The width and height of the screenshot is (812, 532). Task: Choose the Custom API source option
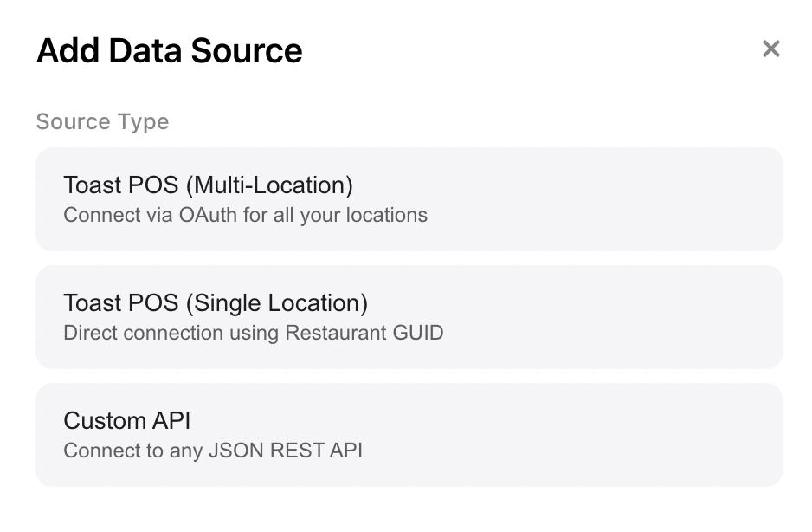[409, 435]
